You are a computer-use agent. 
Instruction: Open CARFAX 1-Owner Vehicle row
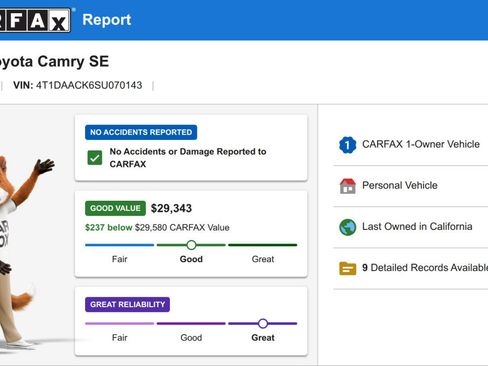pos(411,145)
